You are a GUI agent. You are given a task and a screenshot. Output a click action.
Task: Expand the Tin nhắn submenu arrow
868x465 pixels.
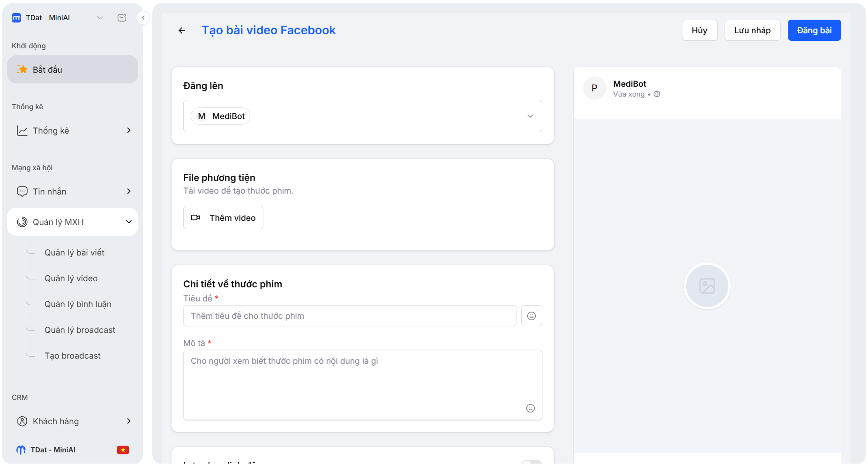point(129,192)
